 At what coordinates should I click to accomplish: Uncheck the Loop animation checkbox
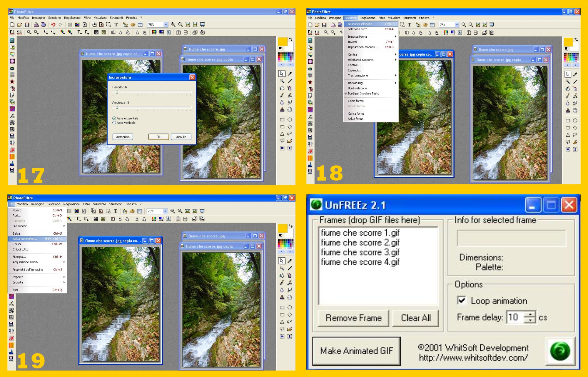(x=462, y=301)
